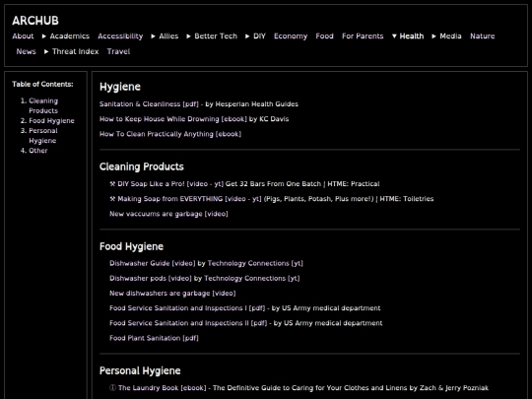The width and height of the screenshot is (532, 399).
Task: Jump to Food Hygiene in contents
Action: 51,121
